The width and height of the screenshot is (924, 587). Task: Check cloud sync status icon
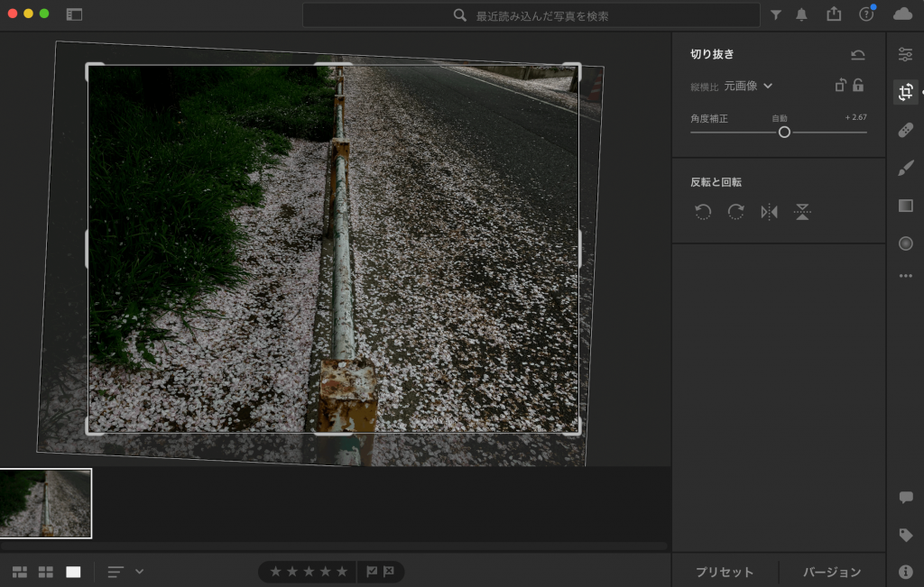coord(902,14)
